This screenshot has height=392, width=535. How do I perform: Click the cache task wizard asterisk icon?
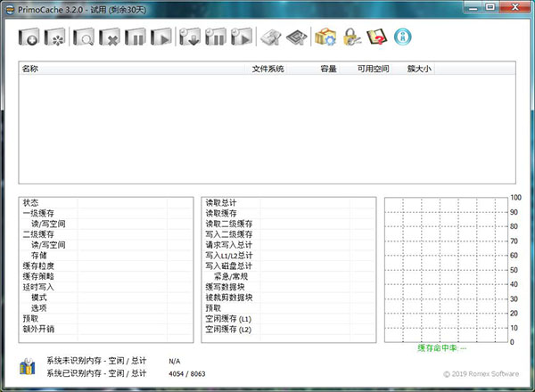[x=54, y=37]
